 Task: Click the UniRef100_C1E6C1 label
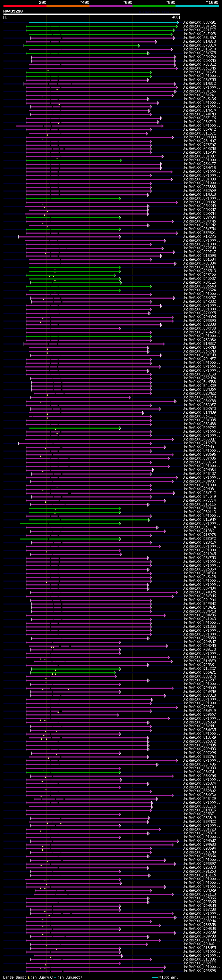199,133
